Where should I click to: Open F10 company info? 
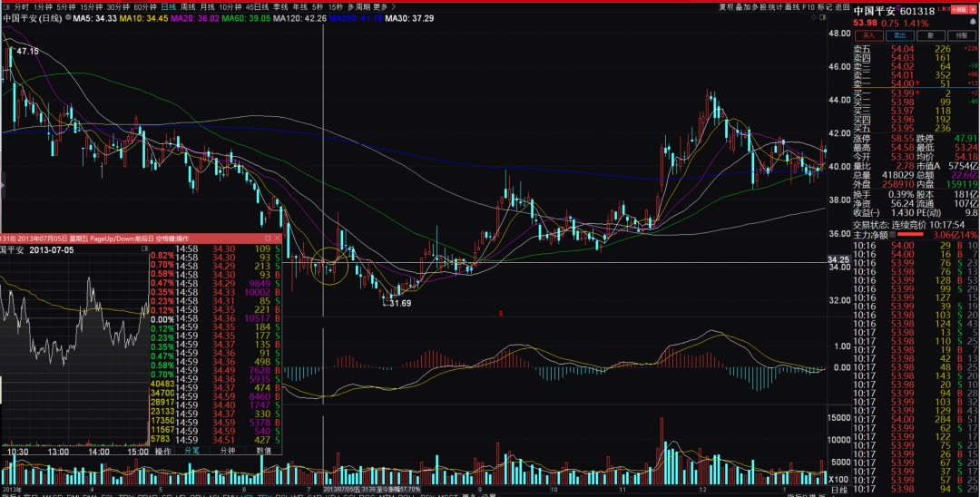click(x=808, y=7)
